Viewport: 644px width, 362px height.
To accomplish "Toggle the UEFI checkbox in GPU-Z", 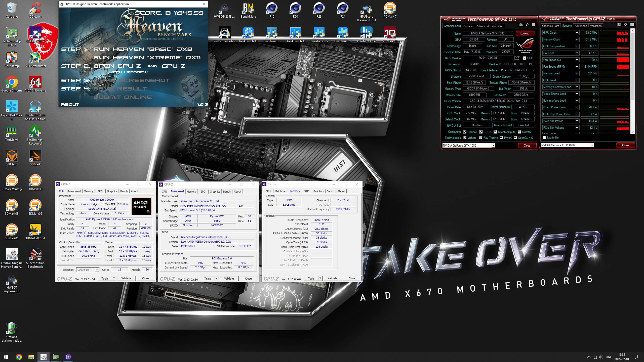I will [x=524, y=58].
